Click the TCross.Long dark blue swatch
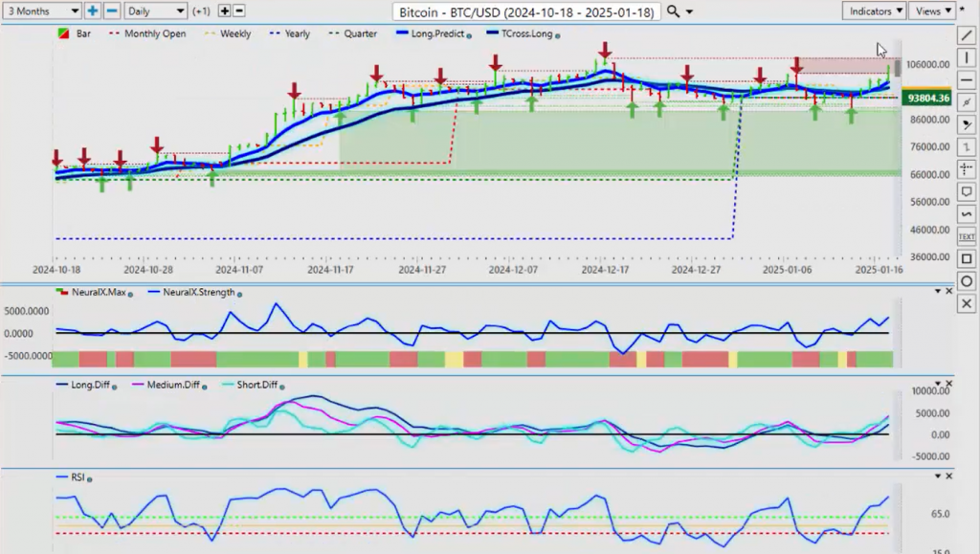980x554 pixels. [x=492, y=33]
